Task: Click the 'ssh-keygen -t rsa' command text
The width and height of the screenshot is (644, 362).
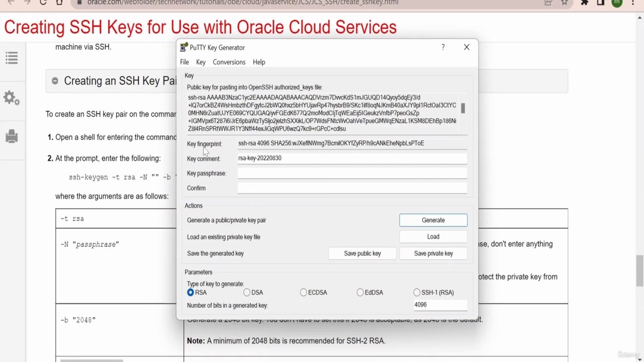Action: [122, 177]
